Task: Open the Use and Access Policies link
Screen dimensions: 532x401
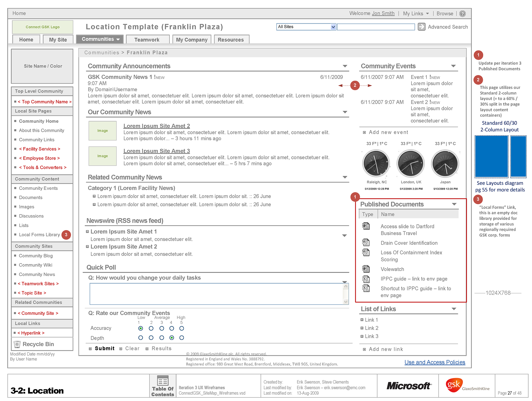Action: (x=434, y=362)
